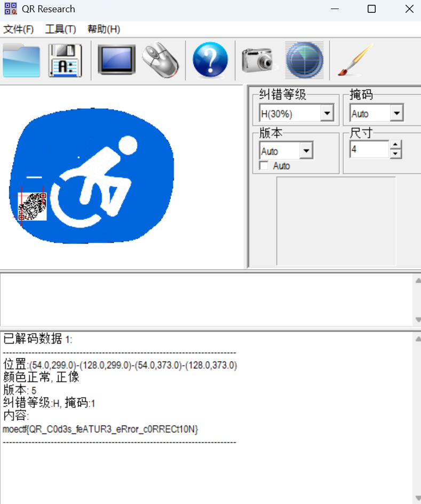
Task: Click the camera toolbar icon
Action: click(259, 60)
